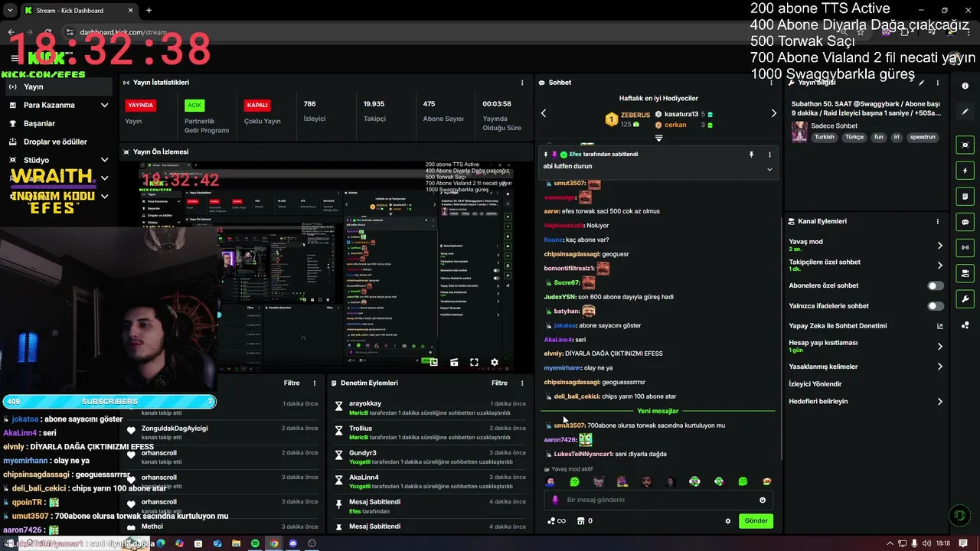This screenshot has height=551, width=980.
Task: Open Sohbet panel three-dot menu
Action: (x=772, y=83)
